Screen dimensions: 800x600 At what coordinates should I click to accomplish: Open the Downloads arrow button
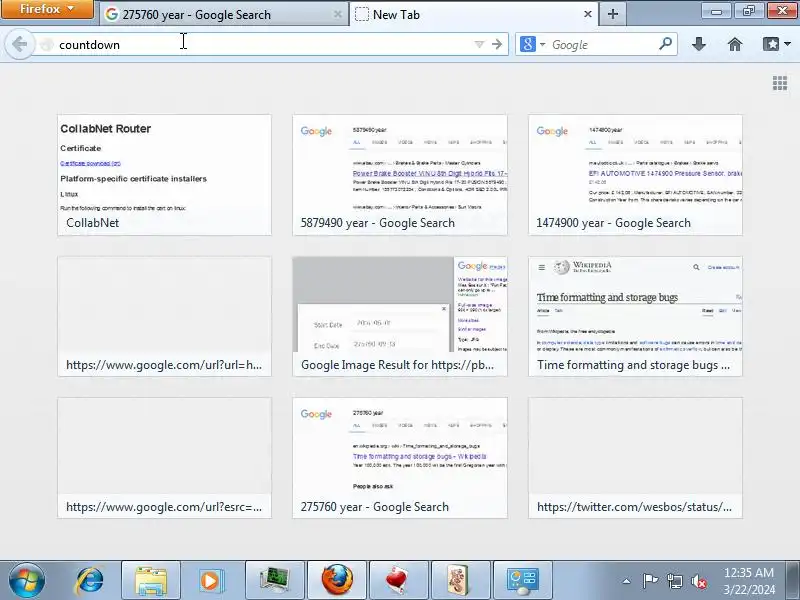(x=699, y=44)
